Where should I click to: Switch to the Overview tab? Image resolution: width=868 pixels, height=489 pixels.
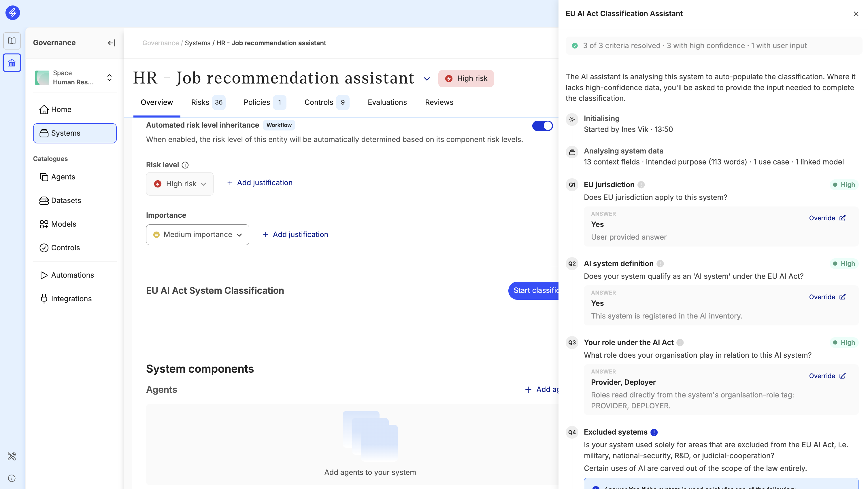(x=157, y=102)
